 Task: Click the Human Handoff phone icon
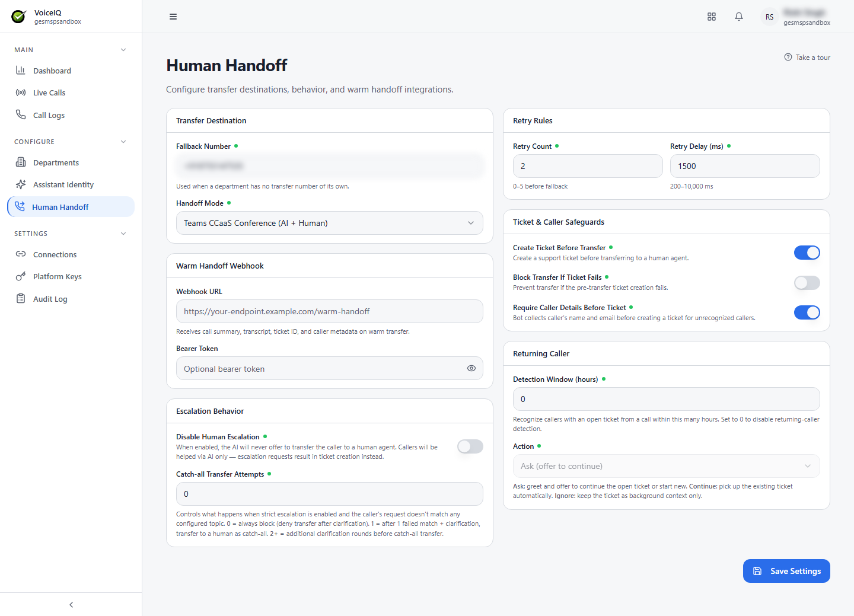pyautogui.click(x=20, y=206)
